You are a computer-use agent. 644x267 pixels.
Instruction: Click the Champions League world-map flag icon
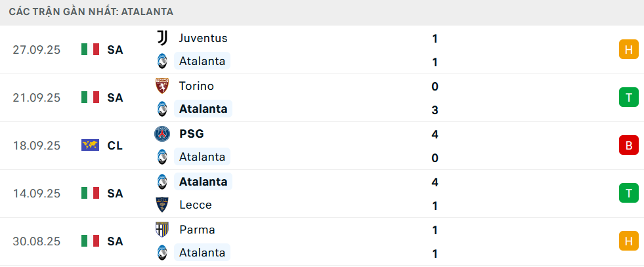coord(90,145)
